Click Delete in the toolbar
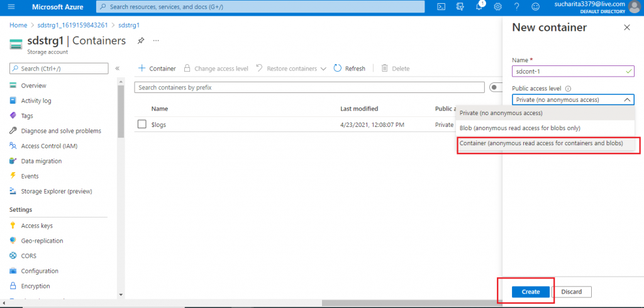Image resolution: width=644 pixels, height=308 pixels. 396,69
